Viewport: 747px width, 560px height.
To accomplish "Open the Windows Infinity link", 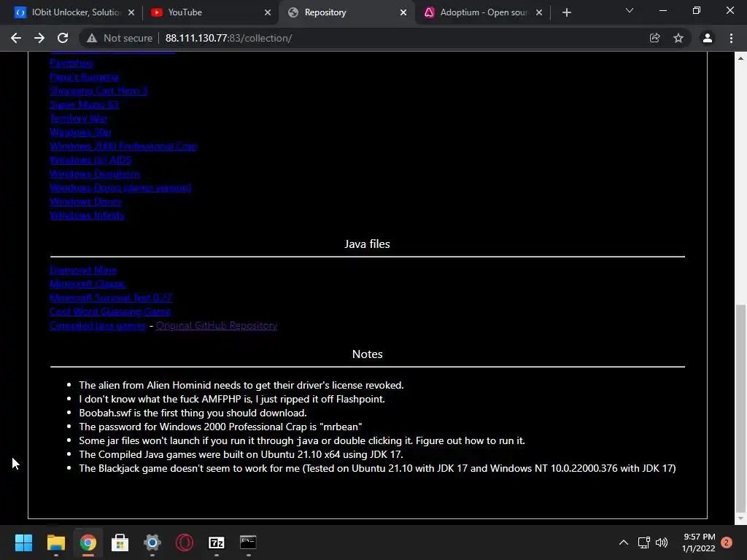I will click(88, 215).
